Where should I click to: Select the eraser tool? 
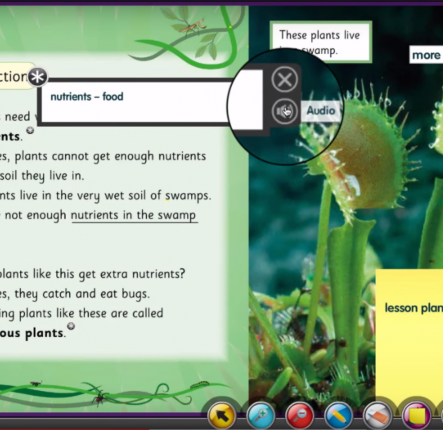point(377,416)
